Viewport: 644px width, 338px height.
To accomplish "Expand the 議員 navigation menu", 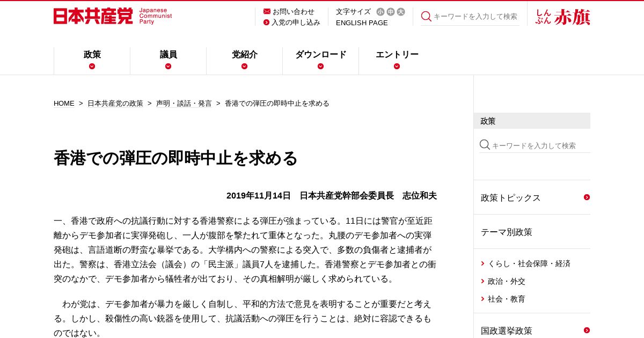I will (169, 61).
